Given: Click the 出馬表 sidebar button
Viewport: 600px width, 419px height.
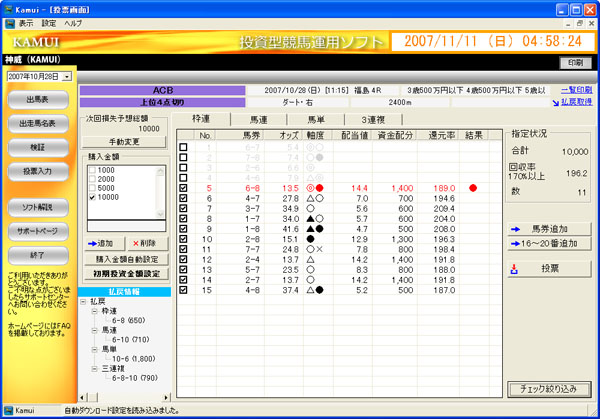Looking at the screenshot, I should (38, 100).
